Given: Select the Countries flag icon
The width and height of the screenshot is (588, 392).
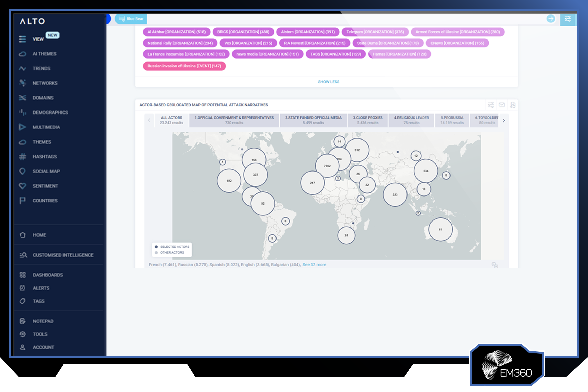Looking at the screenshot, I should click(x=22, y=200).
